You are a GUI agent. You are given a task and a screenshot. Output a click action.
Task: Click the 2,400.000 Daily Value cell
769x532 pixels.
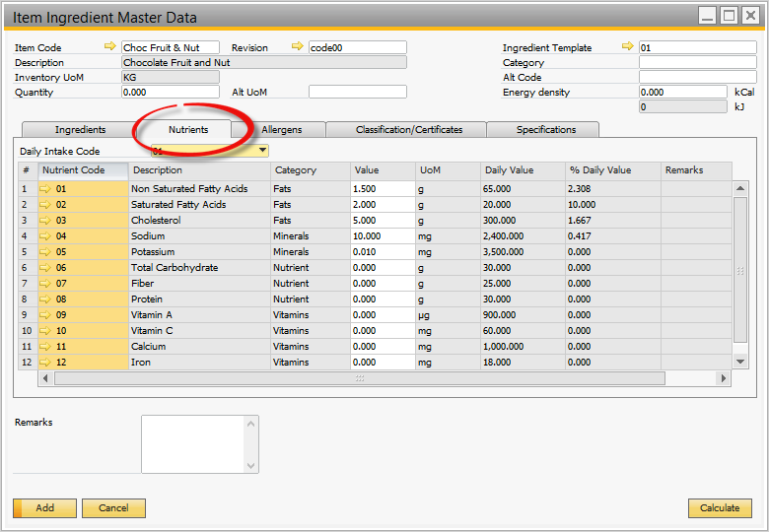(523, 236)
